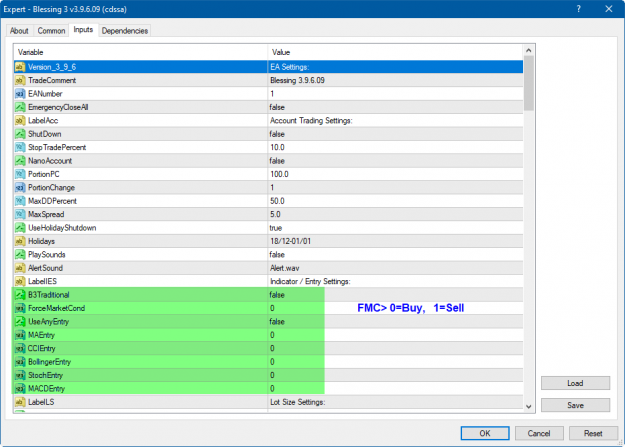625x447 pixels.
Task: Click the help question mark in title bar
Action: (578, 9)
